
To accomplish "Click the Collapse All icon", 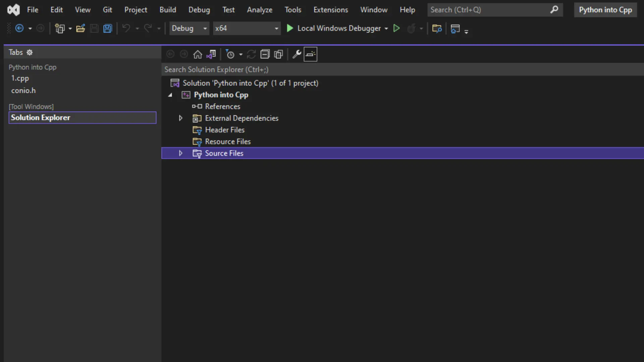I will tap(265, 54).
